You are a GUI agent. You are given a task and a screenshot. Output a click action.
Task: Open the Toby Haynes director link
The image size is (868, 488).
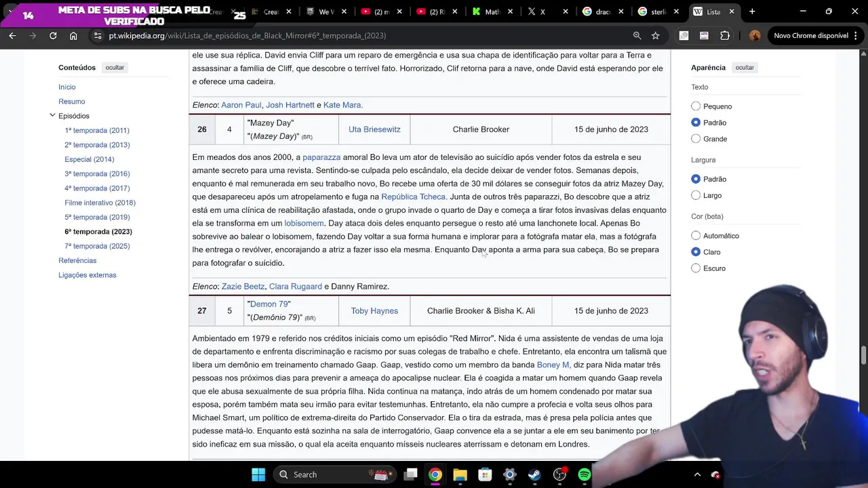pos(374,311)
